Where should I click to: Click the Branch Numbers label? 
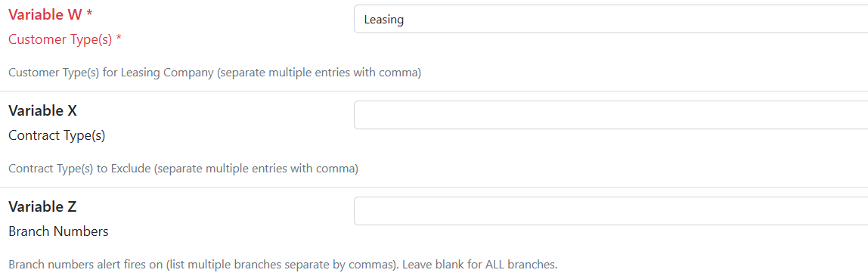tap(58, 231)
